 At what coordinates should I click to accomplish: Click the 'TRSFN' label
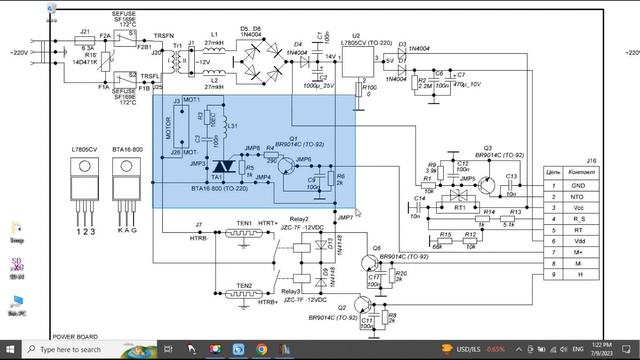[x=164, y=36]
